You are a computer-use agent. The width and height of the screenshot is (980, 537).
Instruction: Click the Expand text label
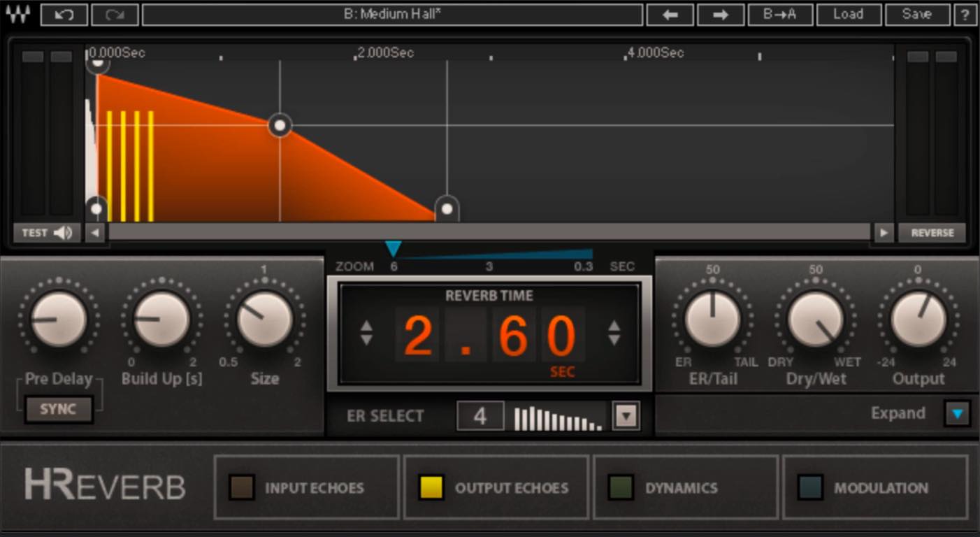(x=898, y=413)
